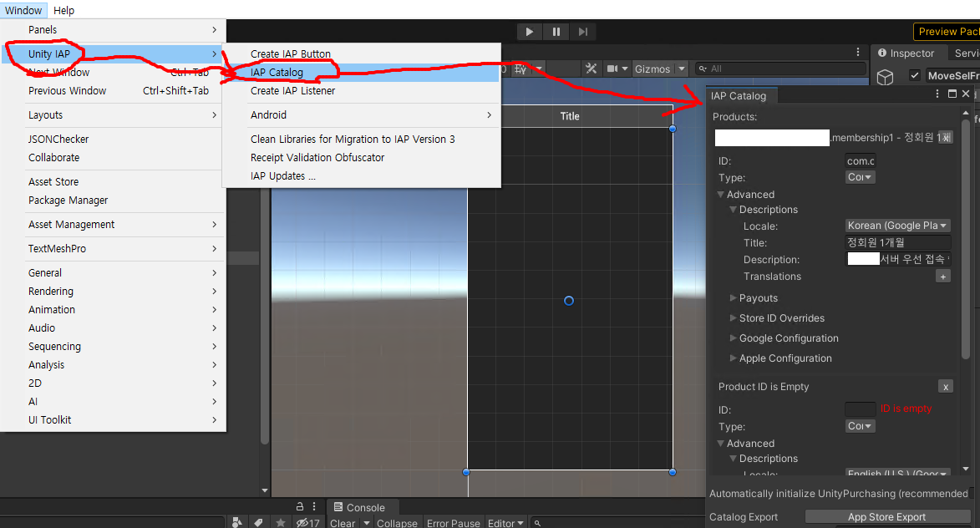
Task: Open the Scene view more options menu
Action: click(x=857, y=53)
